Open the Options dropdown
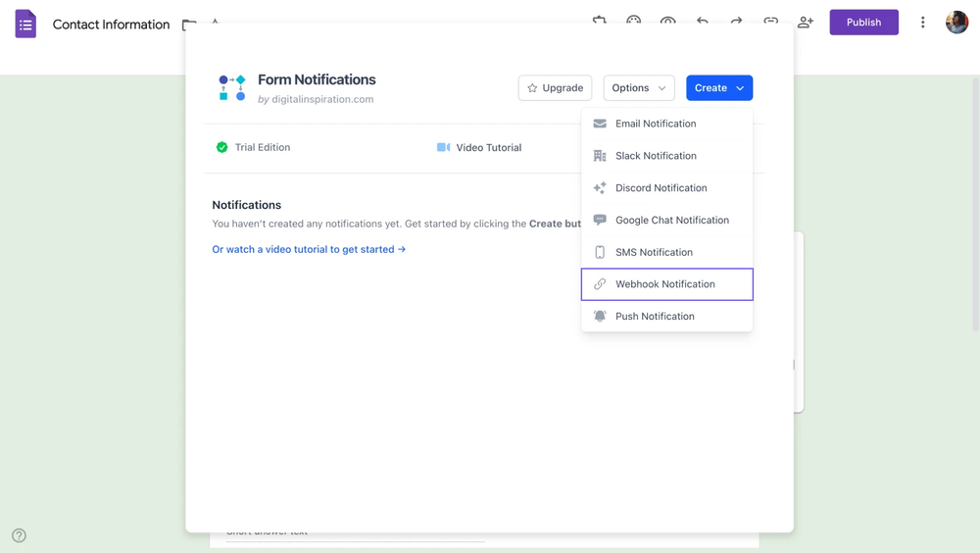This screenshot has width=980, height=553. coord(639,87)
